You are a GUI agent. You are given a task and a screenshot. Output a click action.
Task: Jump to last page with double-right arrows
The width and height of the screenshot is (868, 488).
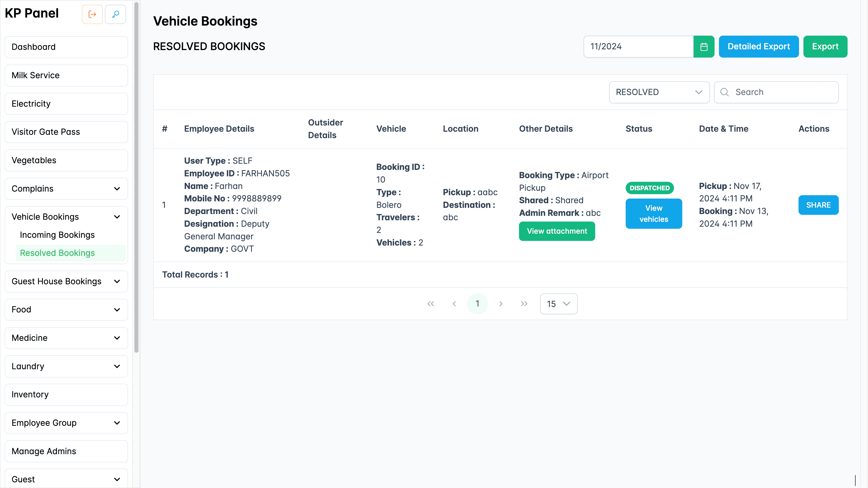[x=524, y=303]
